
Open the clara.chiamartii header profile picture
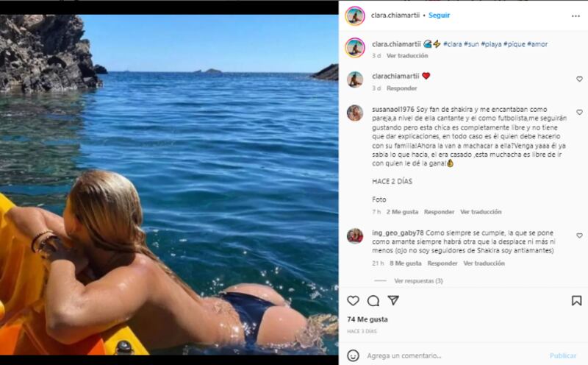point(355,15)
